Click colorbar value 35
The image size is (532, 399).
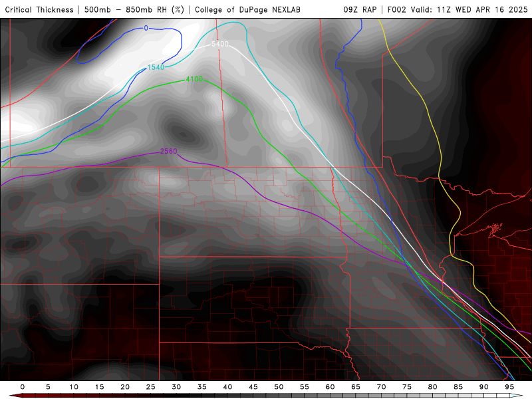202,387
